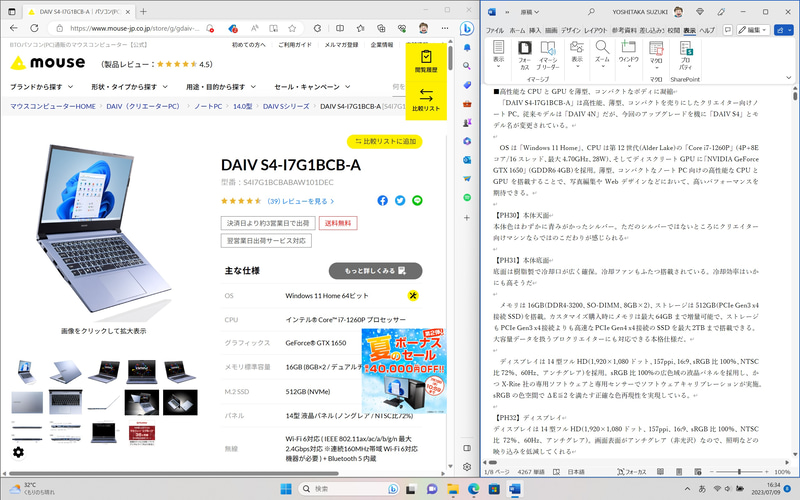Expand the Word 表示 views dropdown
Screen dimensions: 800x500
tap(498, 55)
